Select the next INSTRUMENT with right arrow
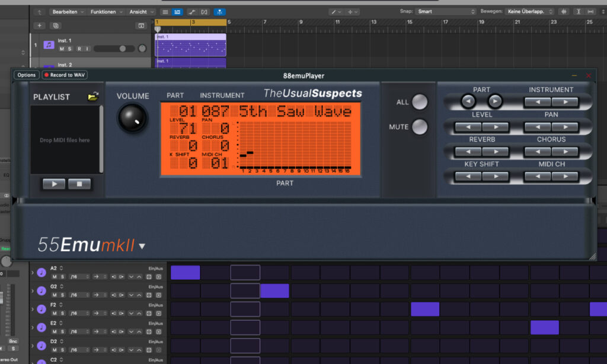 pos(565,102)
